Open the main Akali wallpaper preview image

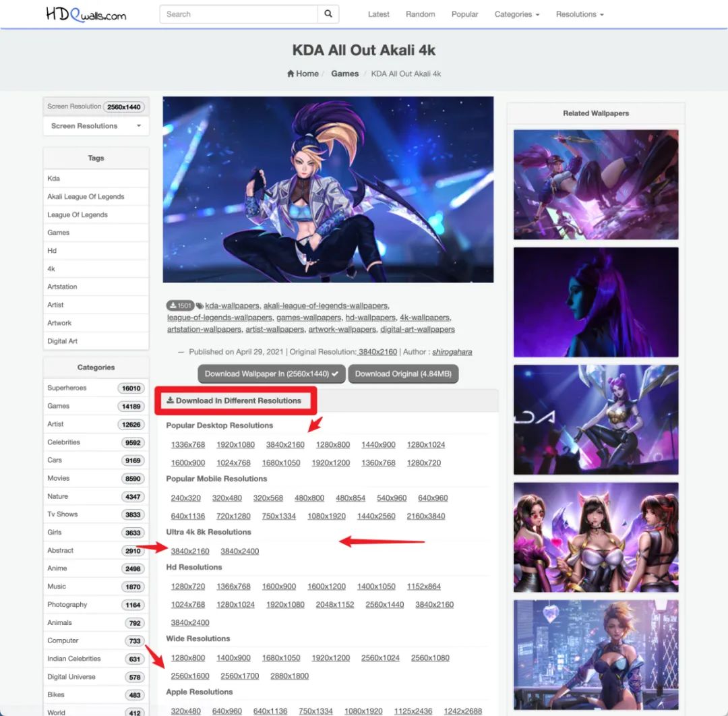pyautogui.click(x=328, y=189)
